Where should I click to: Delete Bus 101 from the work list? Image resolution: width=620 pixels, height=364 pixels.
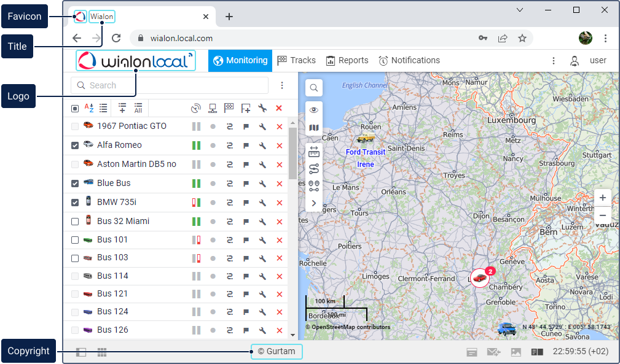[280, 240]
